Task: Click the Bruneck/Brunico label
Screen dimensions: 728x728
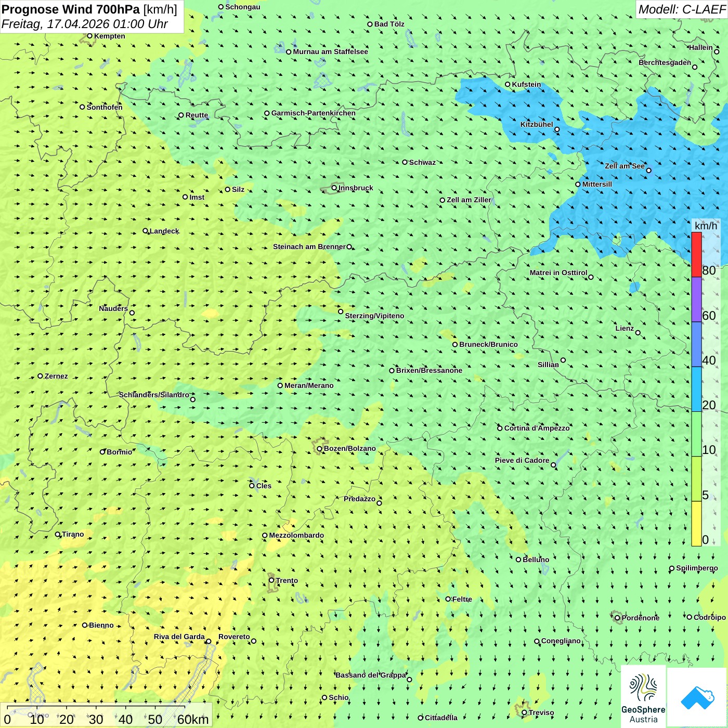Action: tap(488, 344)
